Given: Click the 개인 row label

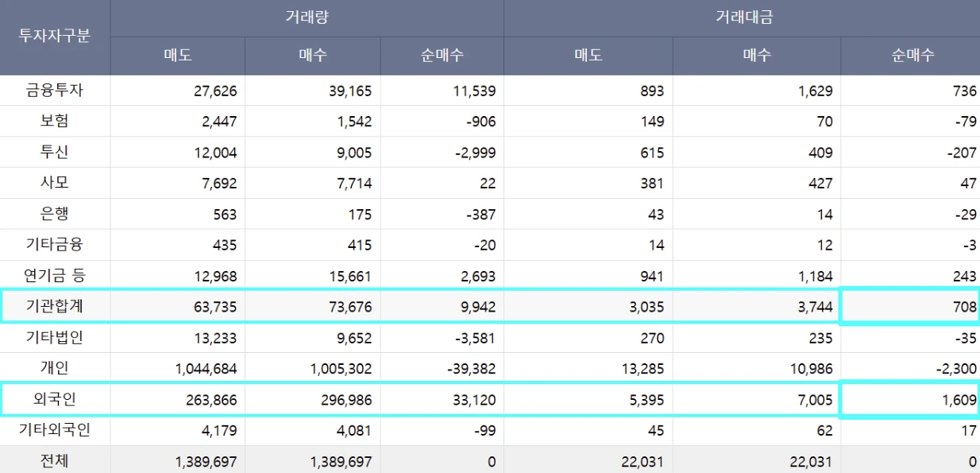Looking at the screenshot, I should 55,369.
